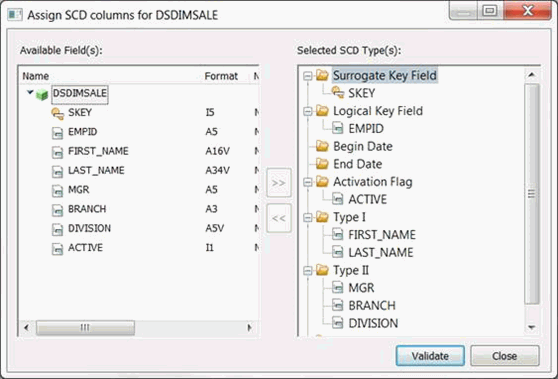The image size is (558, 379).
Task: Select BRANCH under Type II
Action: (x=372, y=305)
